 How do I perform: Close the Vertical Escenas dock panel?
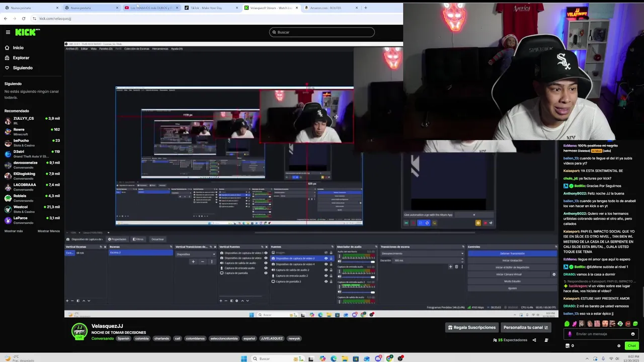click(105, 247)
